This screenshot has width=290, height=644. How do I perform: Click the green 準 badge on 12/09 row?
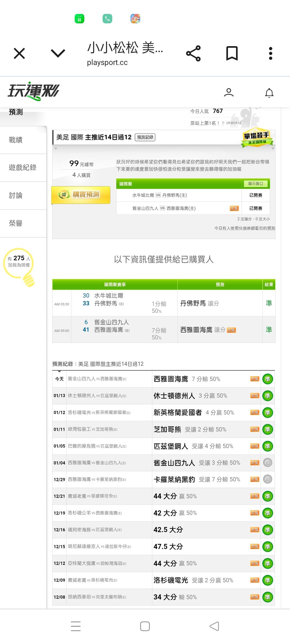coord(268,580)
